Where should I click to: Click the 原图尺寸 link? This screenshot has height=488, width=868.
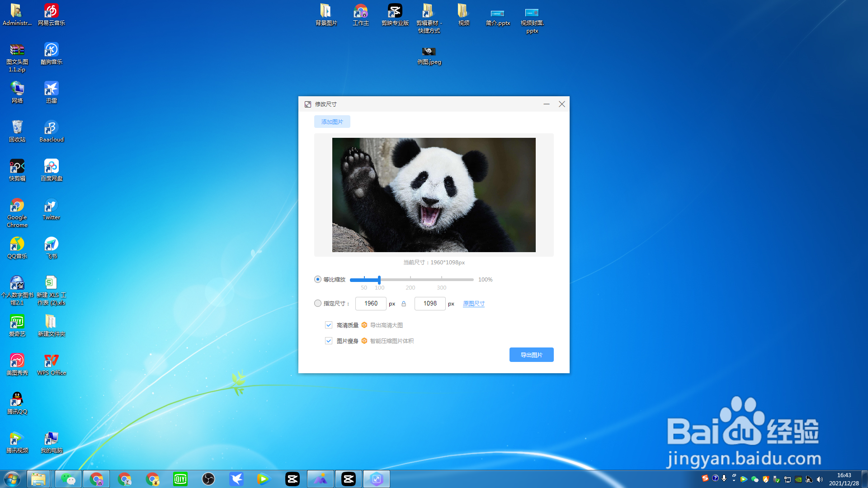point(473,304)
